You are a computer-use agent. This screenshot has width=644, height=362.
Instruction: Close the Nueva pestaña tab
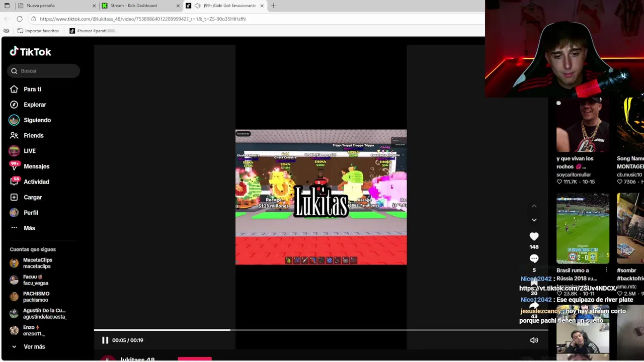(94, 6)
